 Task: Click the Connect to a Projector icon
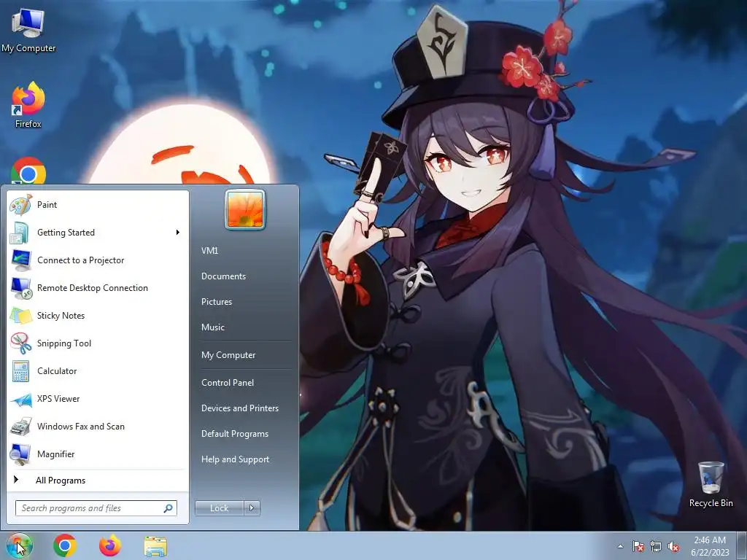(x=20, y=260)
